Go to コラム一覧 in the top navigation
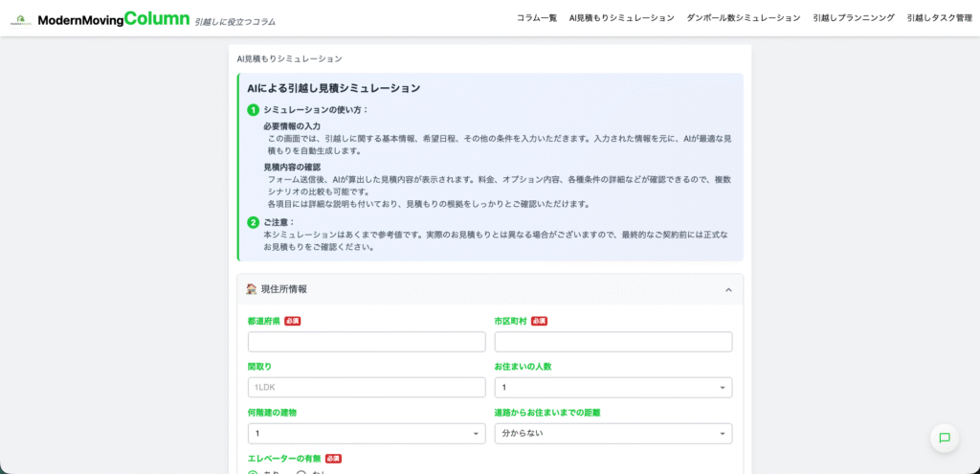The image size is (980, 474). pos(536,18)
